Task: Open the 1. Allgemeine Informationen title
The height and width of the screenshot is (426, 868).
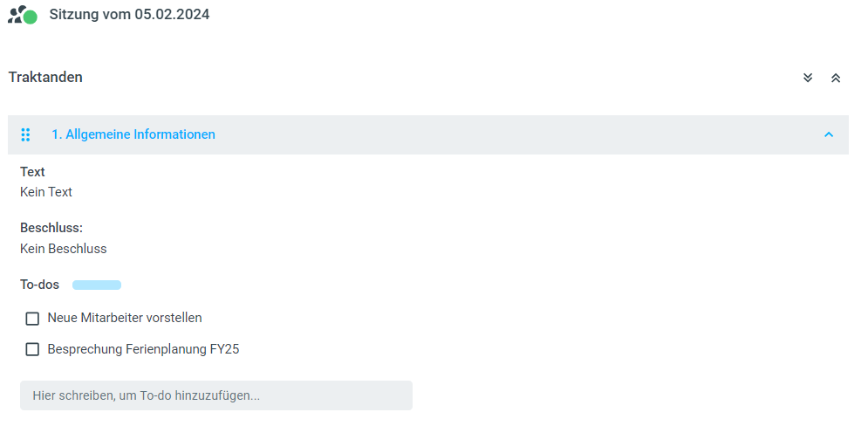Action: tap(133, 134)
